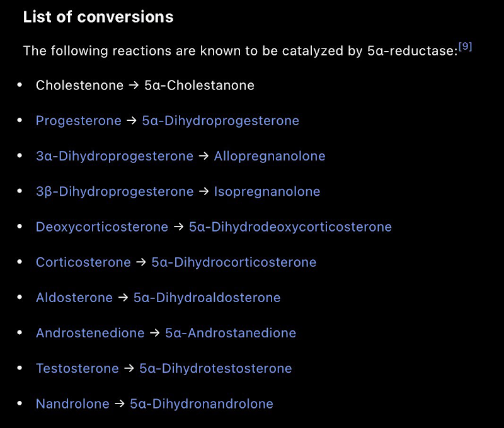
Task: Click the Isopregnanolone link
Action: pos(267,191)
